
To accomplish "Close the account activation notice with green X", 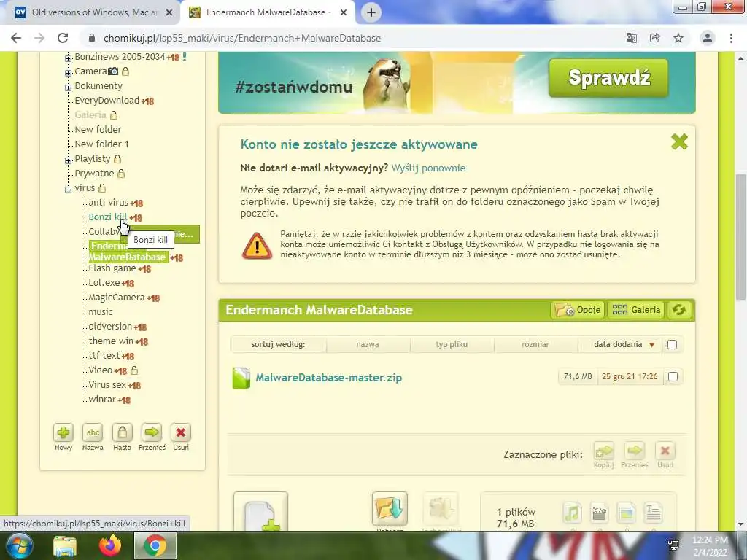I will click(679, 141).
